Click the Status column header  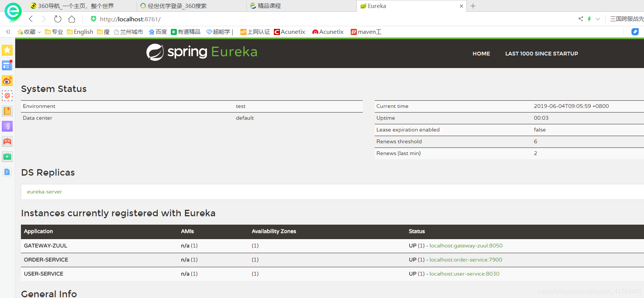point(417,231)
